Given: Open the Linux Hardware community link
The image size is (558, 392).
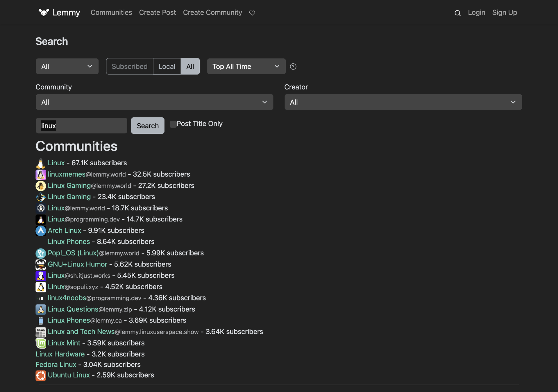Looking at the screenshot, I should coord(60,354).
